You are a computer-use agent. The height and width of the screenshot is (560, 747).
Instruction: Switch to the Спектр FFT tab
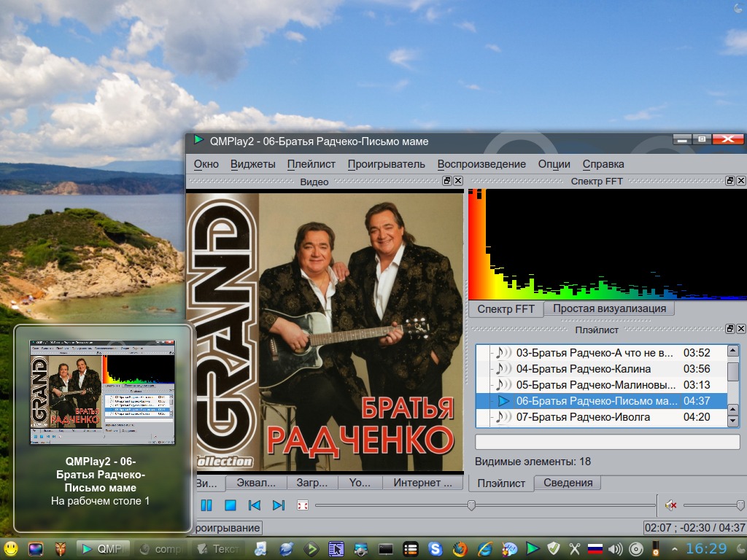pyautogui.click(x=506, y=309)
